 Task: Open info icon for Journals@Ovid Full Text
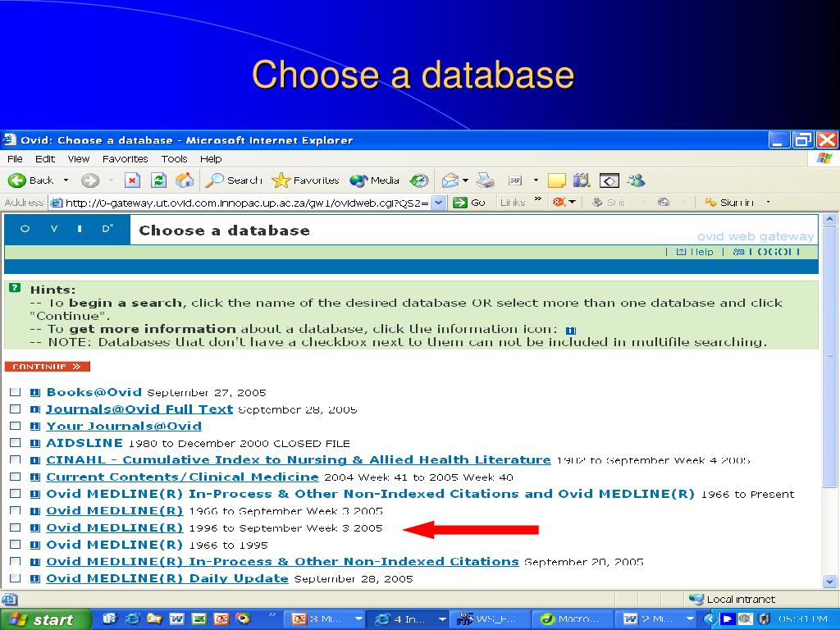point(34,410)
